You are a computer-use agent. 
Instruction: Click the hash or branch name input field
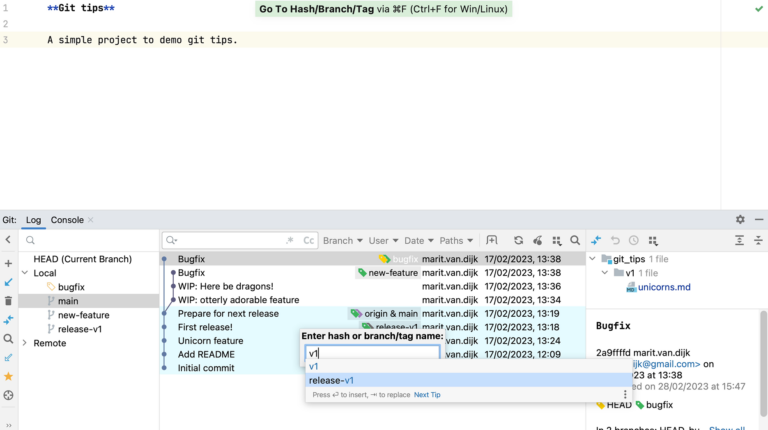click(372, 353)
